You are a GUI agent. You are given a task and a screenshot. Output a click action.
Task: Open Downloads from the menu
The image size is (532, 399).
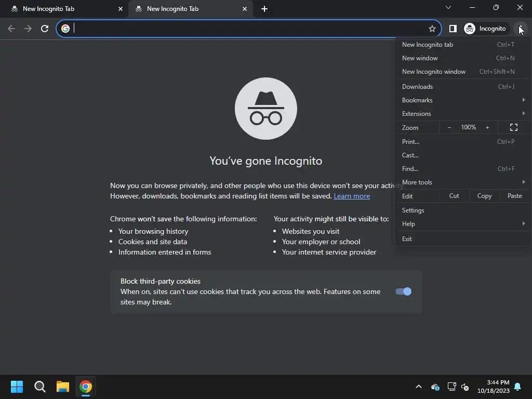pos(461,87)
